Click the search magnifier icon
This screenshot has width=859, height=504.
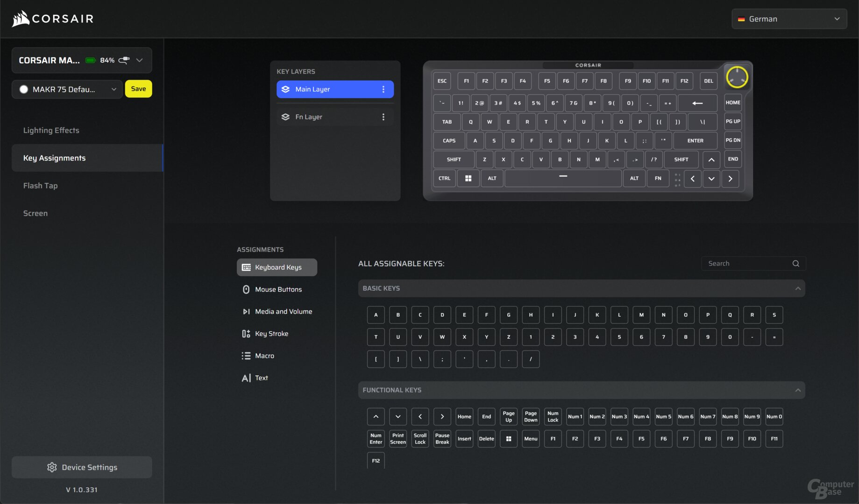(x=796, y=264)
